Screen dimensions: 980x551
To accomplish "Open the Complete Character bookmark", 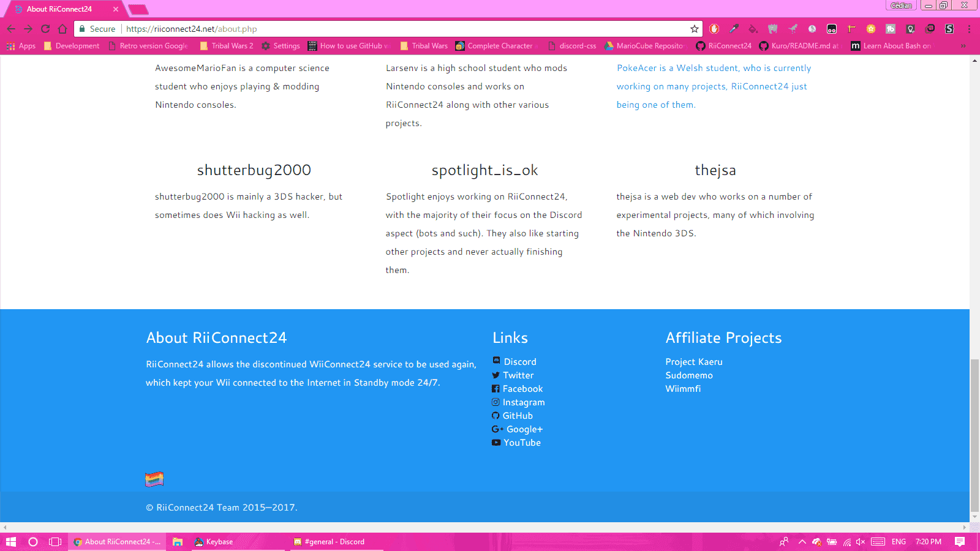I will 497,46.
